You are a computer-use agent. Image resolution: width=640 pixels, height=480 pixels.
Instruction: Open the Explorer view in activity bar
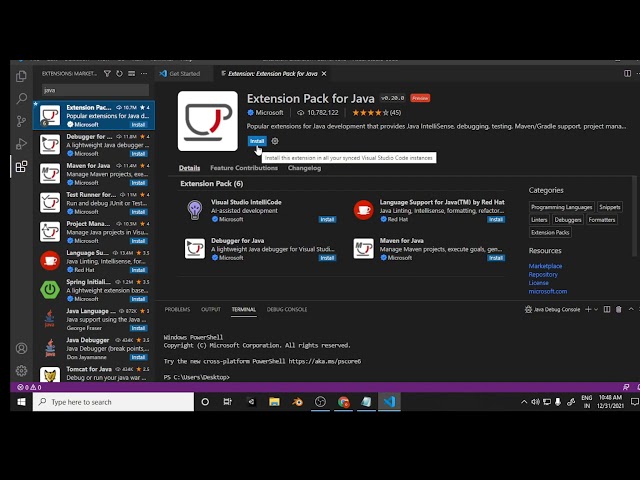pos(21,76)
